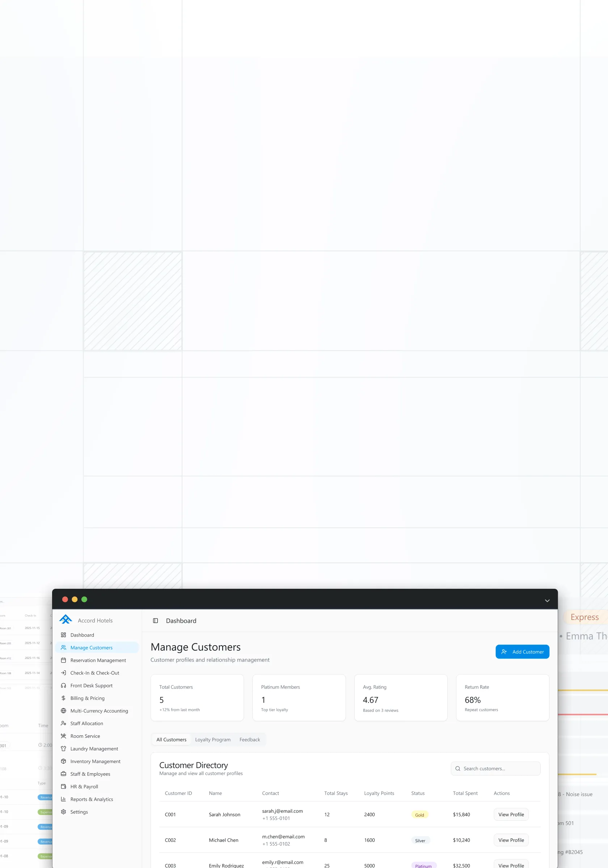View Profile for Sarah Johnson

coord(511,814)
